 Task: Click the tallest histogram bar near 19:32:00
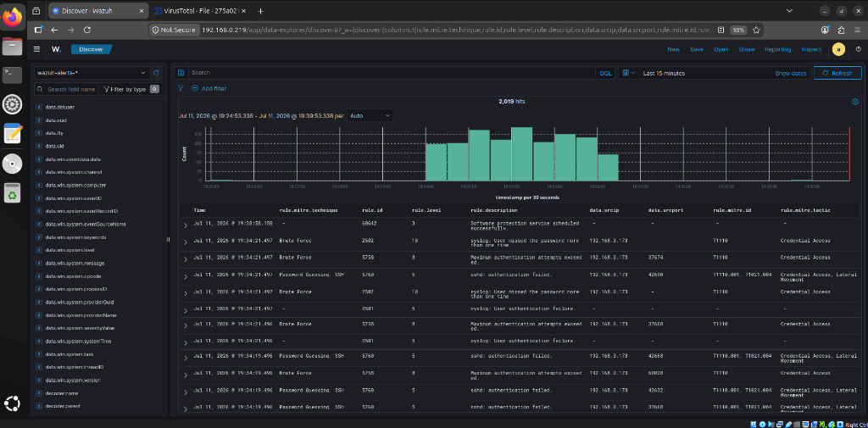[x=521, y=154]
